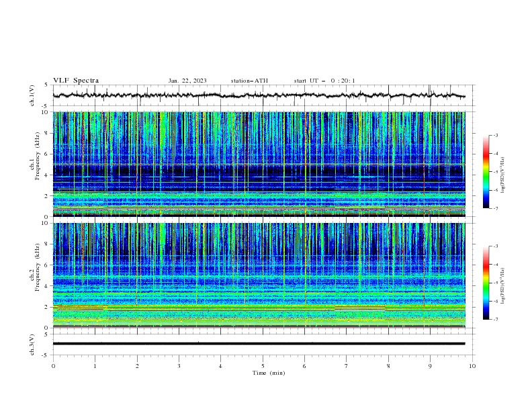The width and height of the screenshot is (532, 411).
Task: Click the ch.1 voltage waveform trace
Action: (259, 95)
